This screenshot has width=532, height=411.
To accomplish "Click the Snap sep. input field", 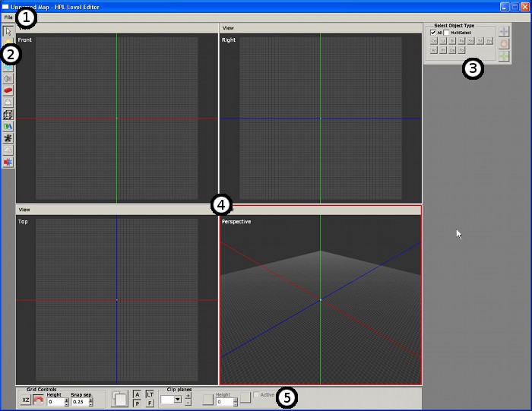I will click(79, 401).
